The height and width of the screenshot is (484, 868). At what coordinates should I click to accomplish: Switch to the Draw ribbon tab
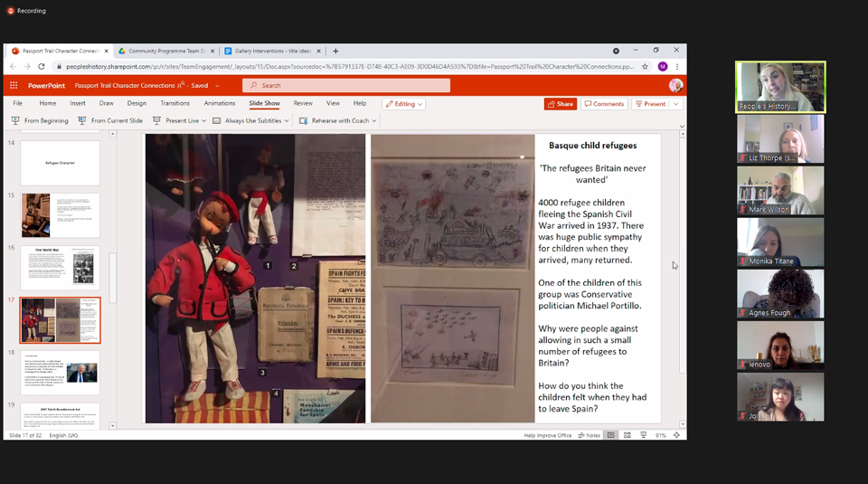click(107, 103)
